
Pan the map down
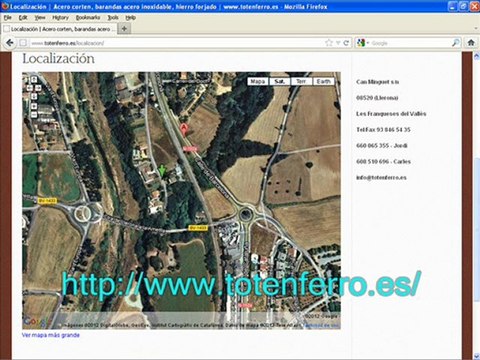point(34,96)
